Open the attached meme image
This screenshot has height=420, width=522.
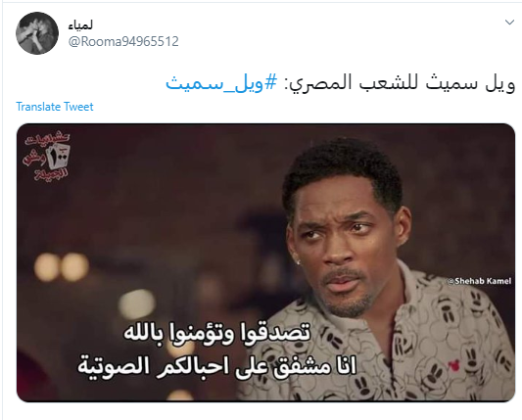tap(265, 262)
